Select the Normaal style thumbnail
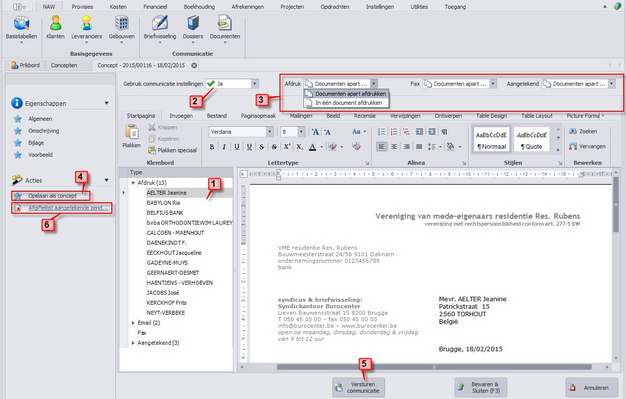The width and height of the screenshot is (626, 399). click(x=491, y=140)
